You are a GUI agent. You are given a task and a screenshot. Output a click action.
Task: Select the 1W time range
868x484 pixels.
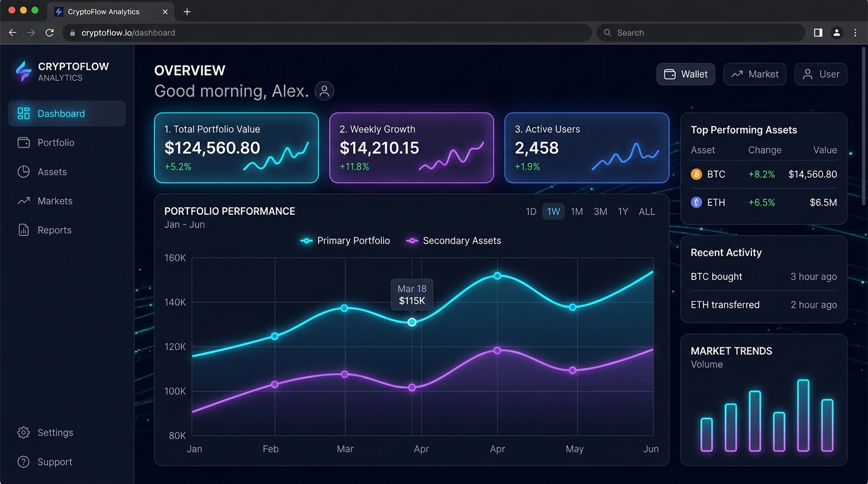pos(554,212)
